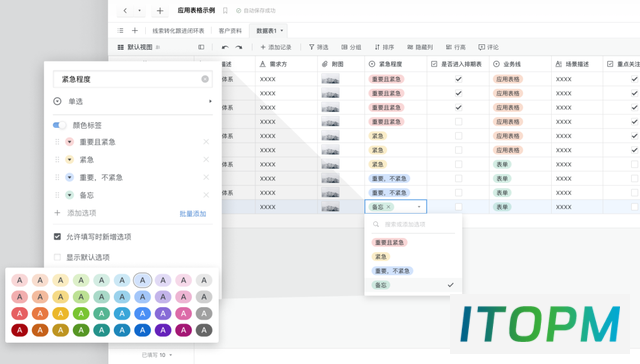Bookmark the document 应用表格示例

point(225,11)
